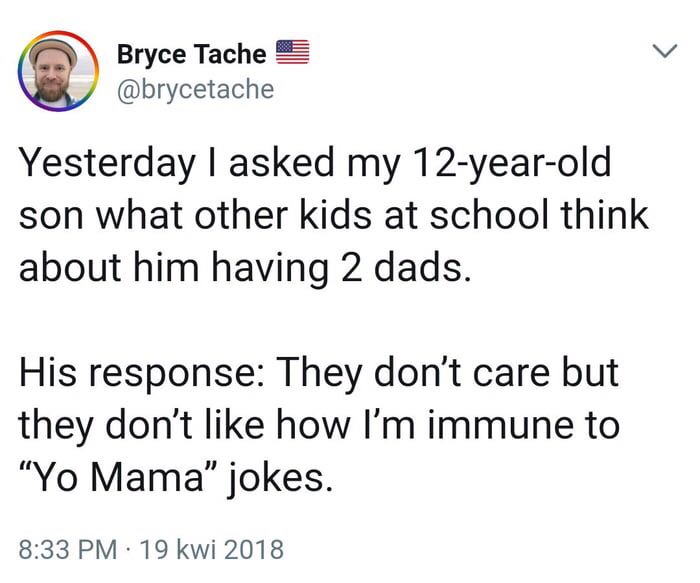Click the "2 dads." phrase
Image resolution: width=700 pixels, height=583 pixels.
click(x=406, y=268)
